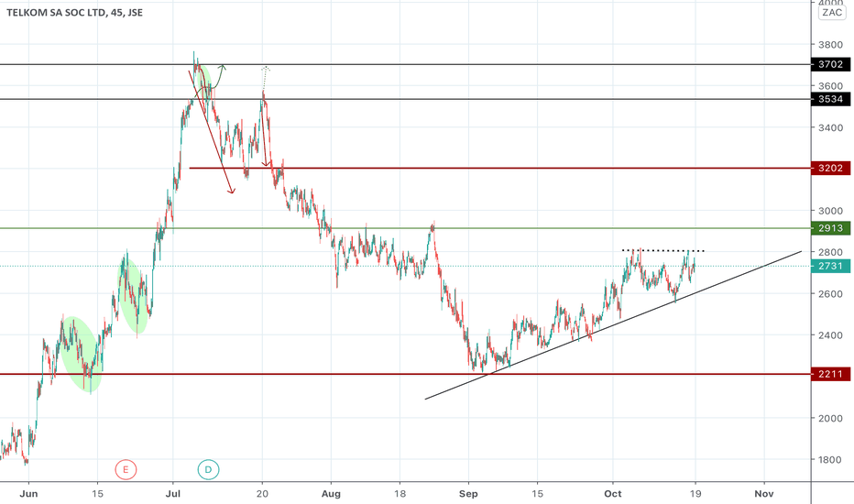
Task: Click the 18 date label in August
Action: pos(400,494)
